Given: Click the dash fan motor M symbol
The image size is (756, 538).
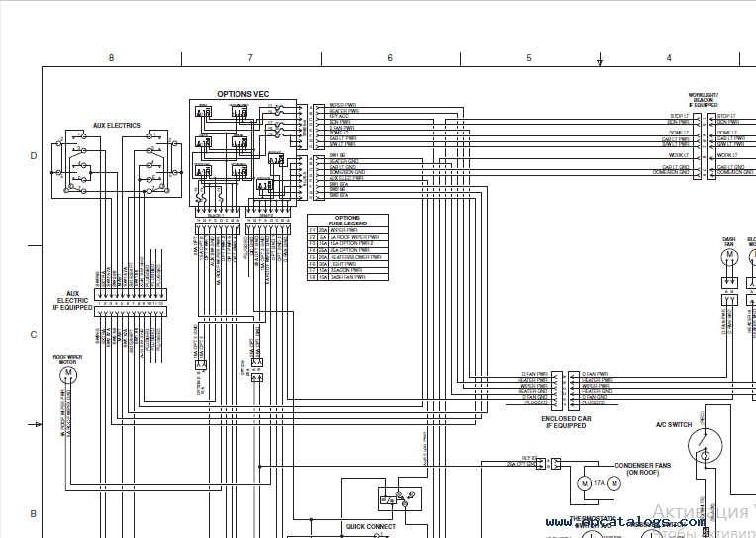Looking at the screenshot, I should [729, 257].
